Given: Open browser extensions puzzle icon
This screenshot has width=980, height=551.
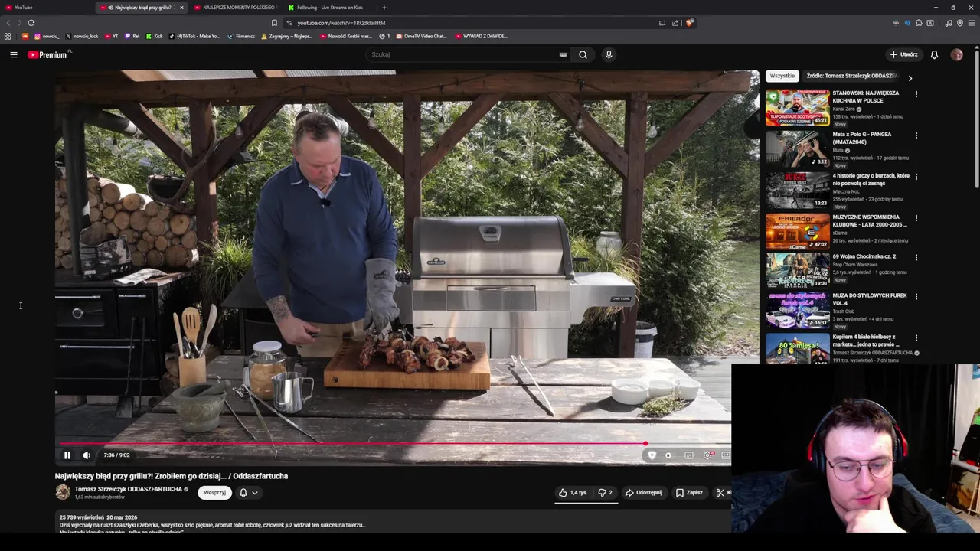Looking at the screenshot, I should pyautogui.click(x=919, y=23).
